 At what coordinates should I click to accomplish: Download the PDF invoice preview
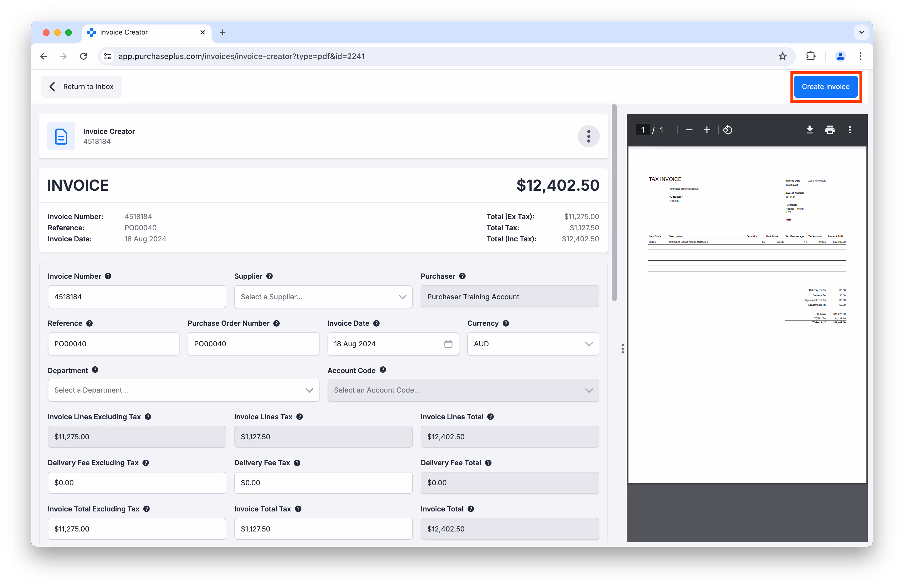coord(810,130)
